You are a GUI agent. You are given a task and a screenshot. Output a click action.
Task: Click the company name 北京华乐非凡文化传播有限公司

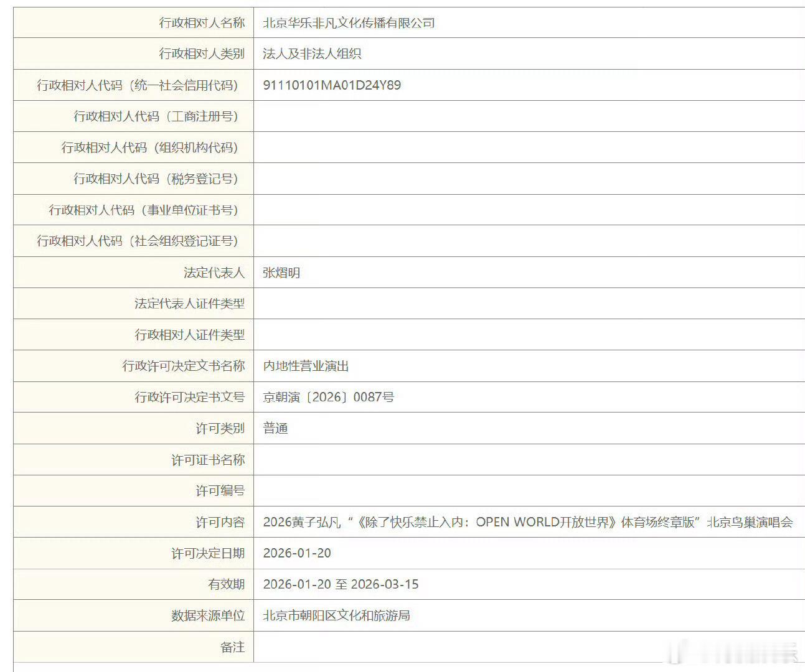tap(351, 22)
